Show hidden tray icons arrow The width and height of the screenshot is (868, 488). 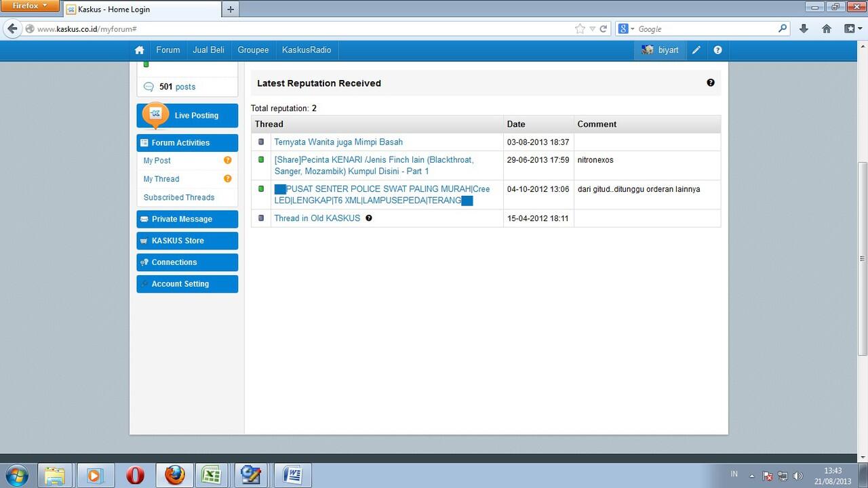[x=751, y=476]
